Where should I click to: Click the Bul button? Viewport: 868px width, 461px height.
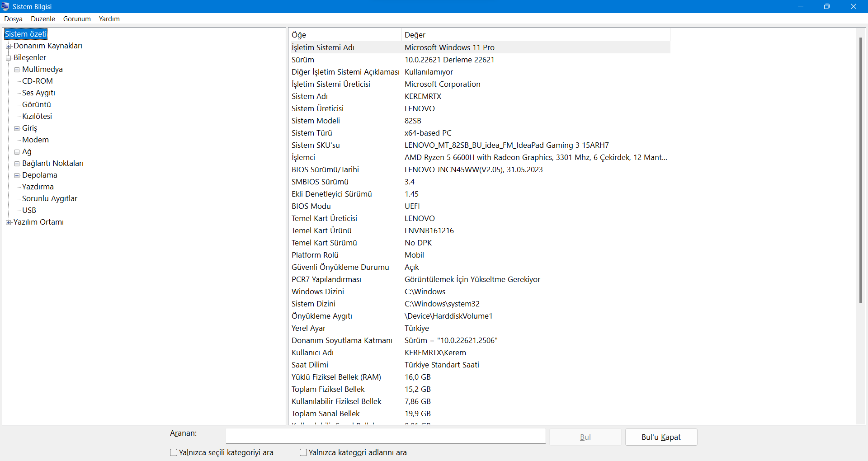(585, 437)
